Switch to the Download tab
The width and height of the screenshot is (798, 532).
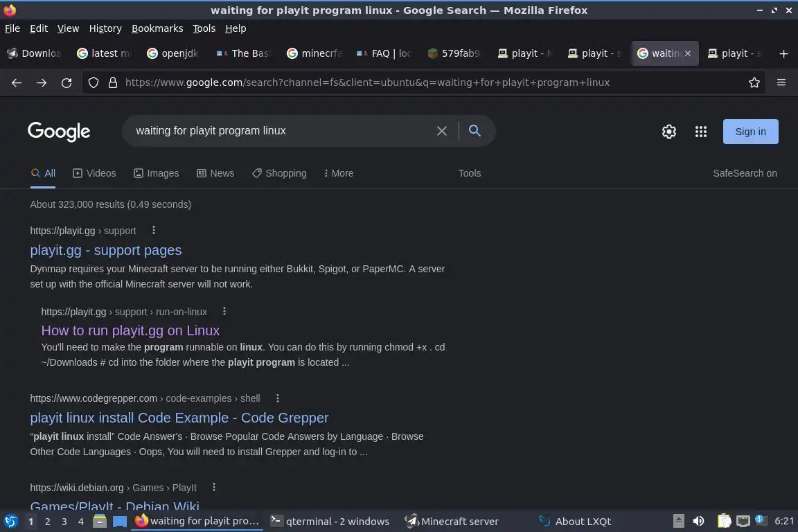[x=34, y=53]
